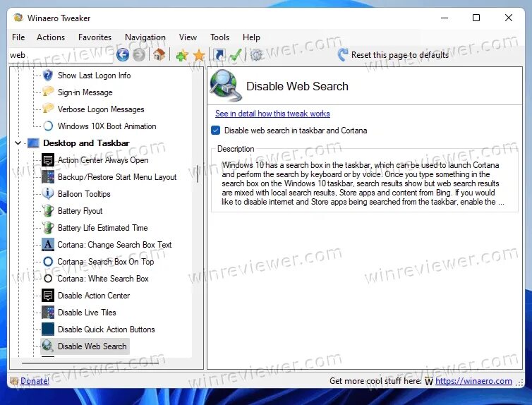Click the Reset page blue arrow icon
The height and width of the screenshot is (405, 532).
[x=343, y=54]
